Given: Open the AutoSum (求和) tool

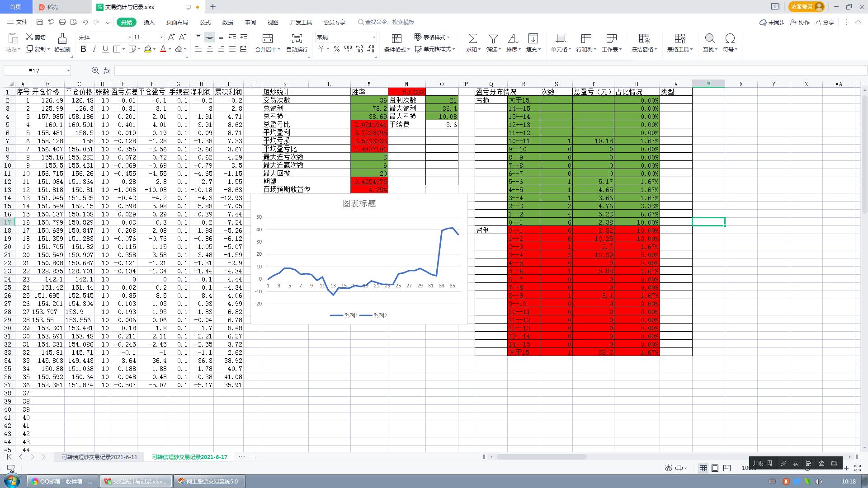Looking at the screenshot, I should click(473, 42).
